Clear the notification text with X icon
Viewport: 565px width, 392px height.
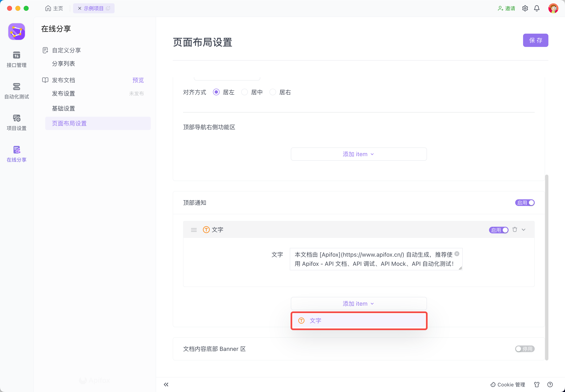(457, 254)
